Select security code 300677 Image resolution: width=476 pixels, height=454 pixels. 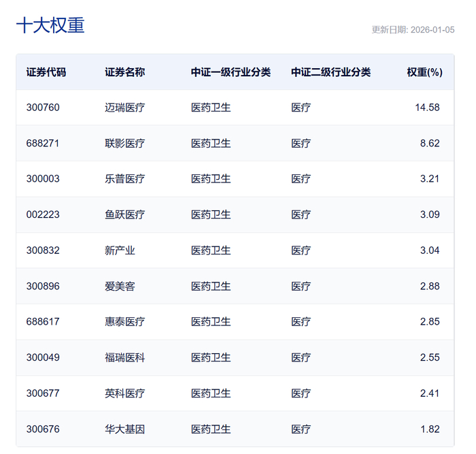(x=43, y=393)
